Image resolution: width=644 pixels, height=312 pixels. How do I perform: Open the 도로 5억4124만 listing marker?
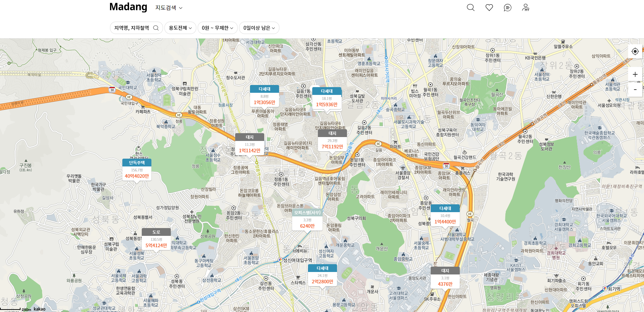pos(156,239)
